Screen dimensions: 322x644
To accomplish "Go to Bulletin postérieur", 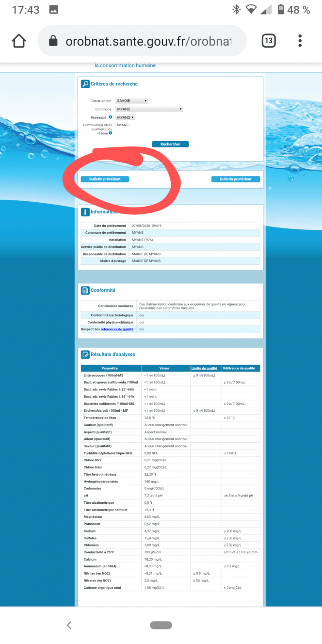I will coord(236,179).
